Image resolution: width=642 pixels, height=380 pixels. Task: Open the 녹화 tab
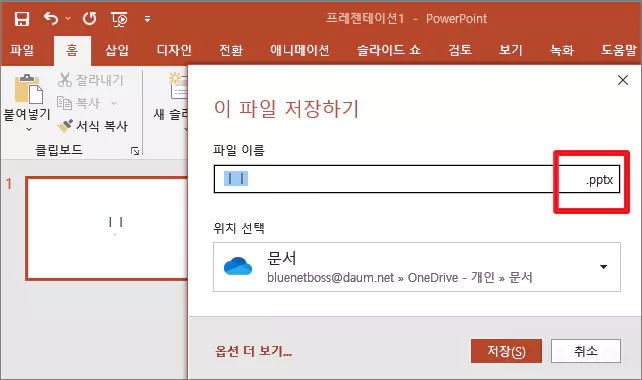pos(562,50)
